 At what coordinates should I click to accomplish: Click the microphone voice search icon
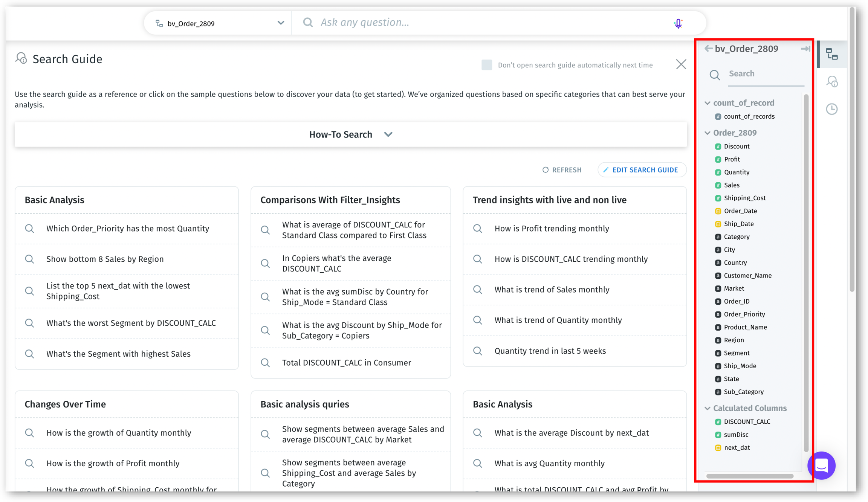(x=678, y=23)
